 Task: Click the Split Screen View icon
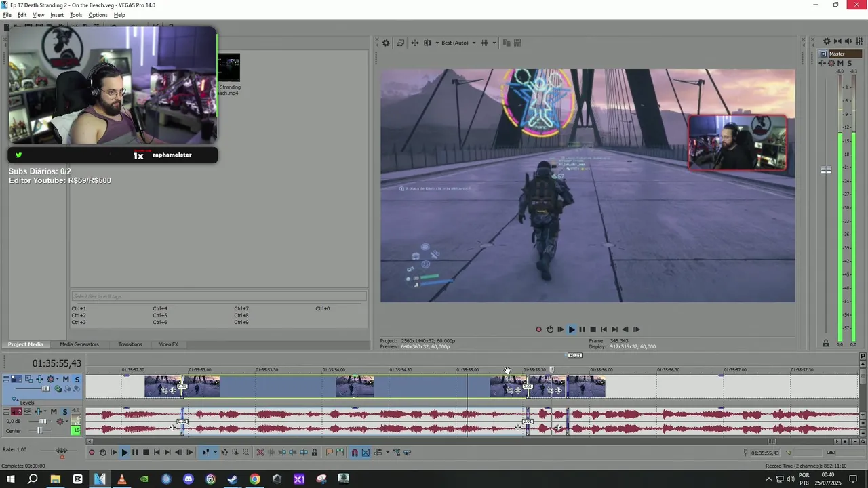pyautogui.click(x=427, y=43)
